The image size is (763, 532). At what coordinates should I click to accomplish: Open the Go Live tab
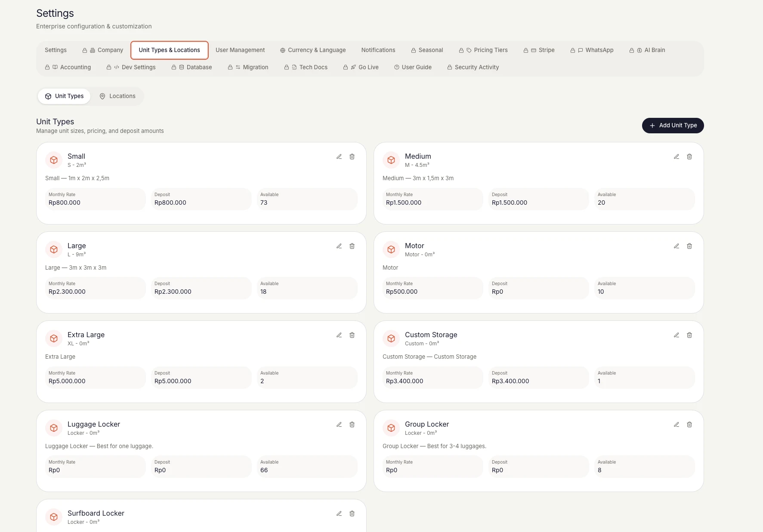361,68
